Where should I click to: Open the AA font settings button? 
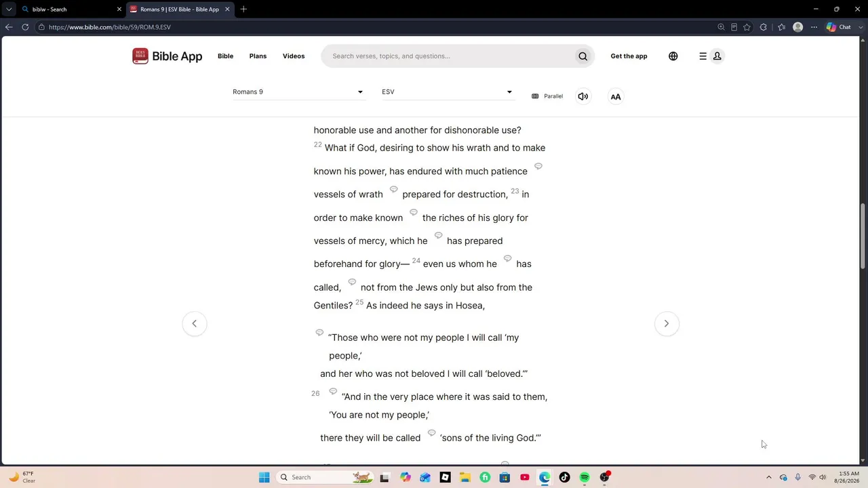[x=616, y=97]
